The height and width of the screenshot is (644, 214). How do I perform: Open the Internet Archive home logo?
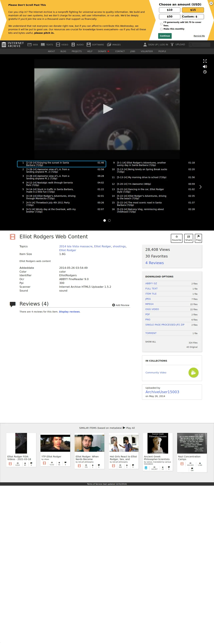(x=13, y=45)
